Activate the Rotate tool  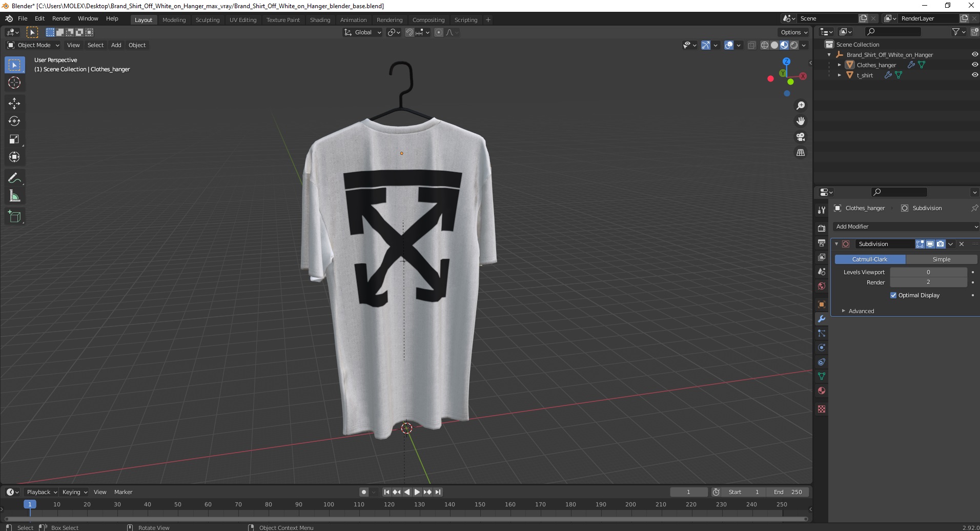[x=14, y=121]
